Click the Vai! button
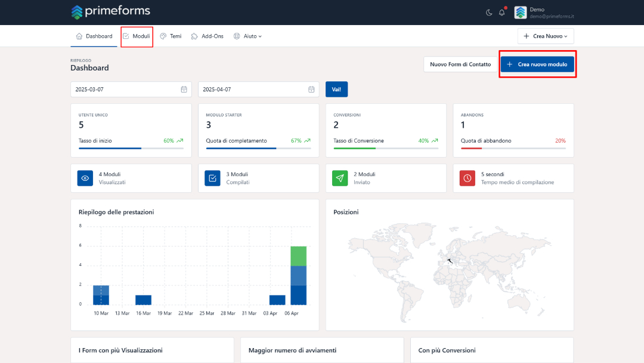644x363 pixels. pos(336,89)
